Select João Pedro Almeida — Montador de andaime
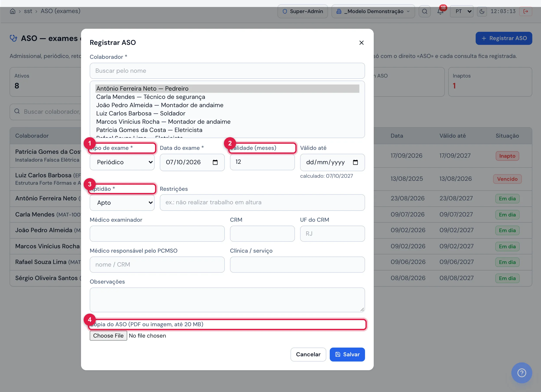 227,105
